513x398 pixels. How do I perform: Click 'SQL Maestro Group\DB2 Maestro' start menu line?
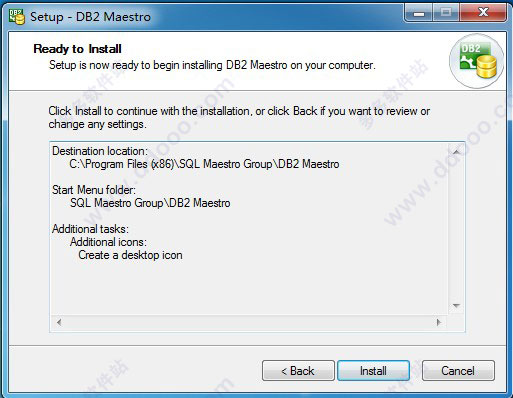pos(150,203)
